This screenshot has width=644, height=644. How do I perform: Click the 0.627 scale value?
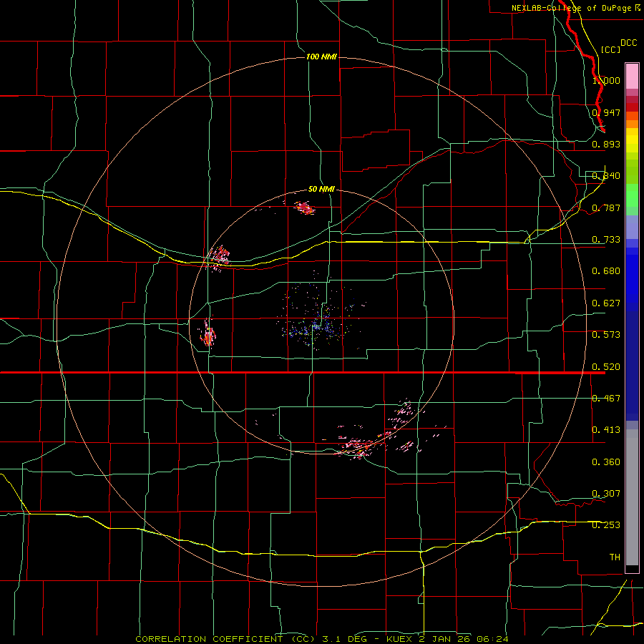(x=606, y=303)
